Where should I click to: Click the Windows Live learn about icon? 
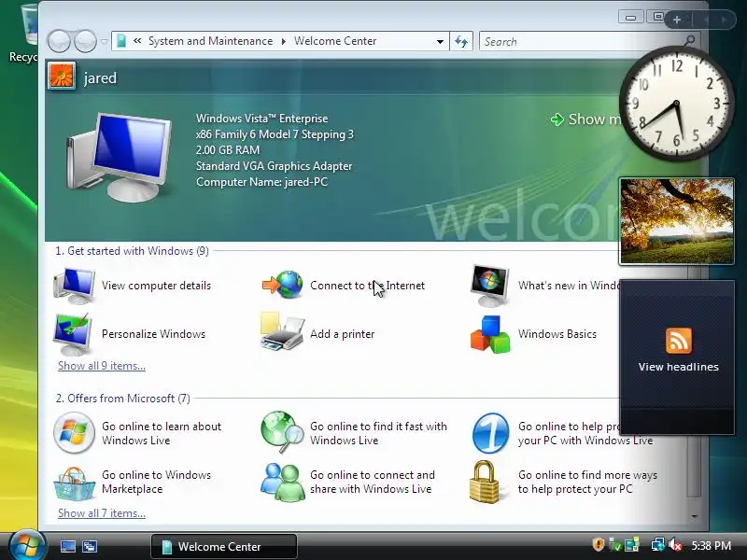[x=74, y=433]
